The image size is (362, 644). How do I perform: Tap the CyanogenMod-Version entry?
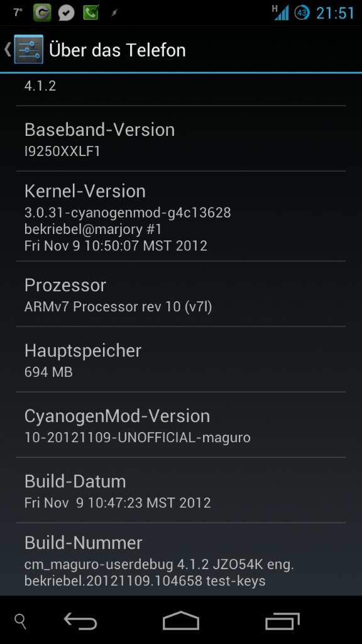[x=181, y=425]
